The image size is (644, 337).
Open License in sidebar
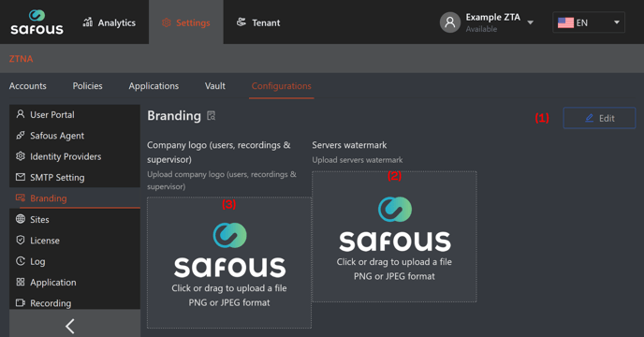click(75, 241)
